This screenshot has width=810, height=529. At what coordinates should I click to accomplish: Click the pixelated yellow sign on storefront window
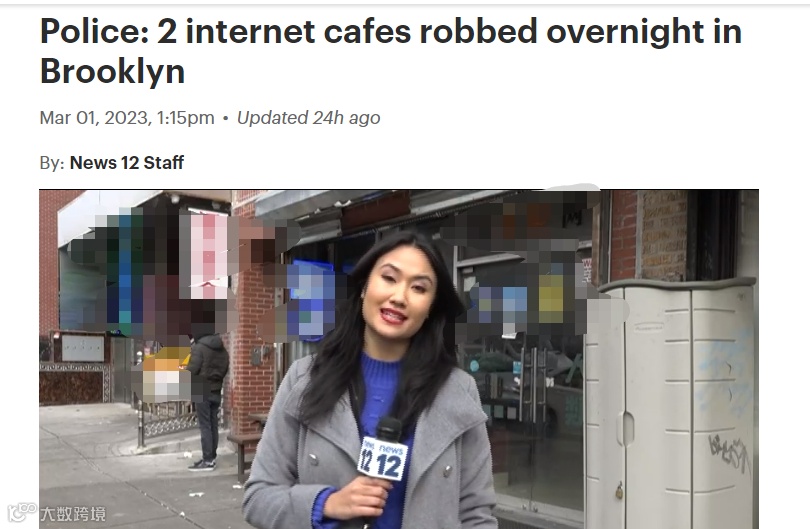tap(551, 299)
